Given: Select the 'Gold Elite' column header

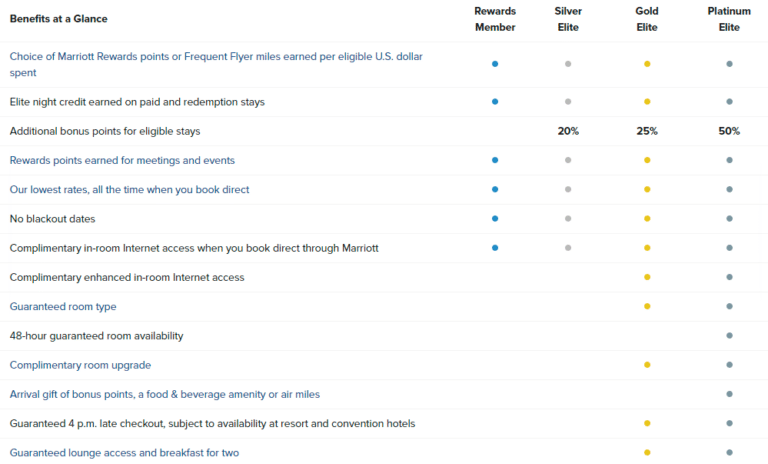Looking at the screenshot, I should (x=647, y=18).
